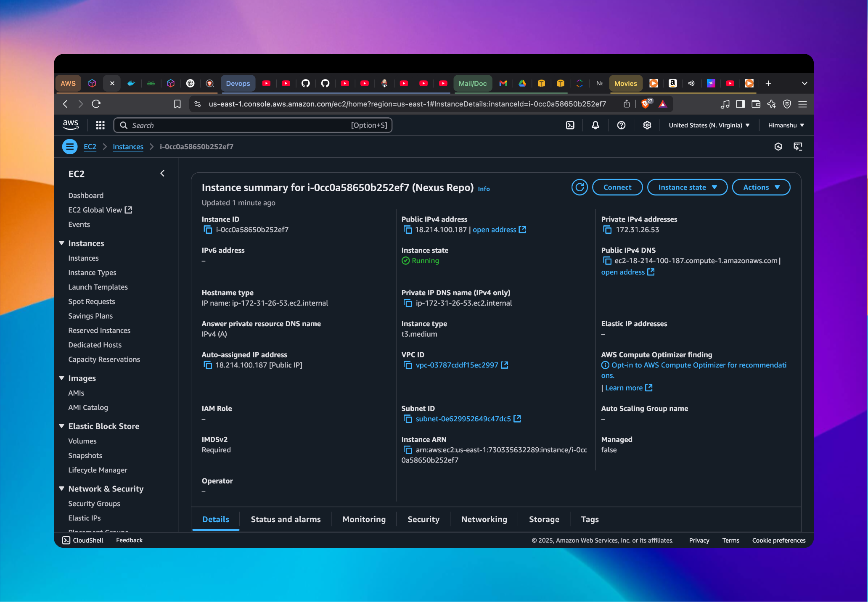Switch to the Storage tab

pyautogui.click(x=544, y=519)
